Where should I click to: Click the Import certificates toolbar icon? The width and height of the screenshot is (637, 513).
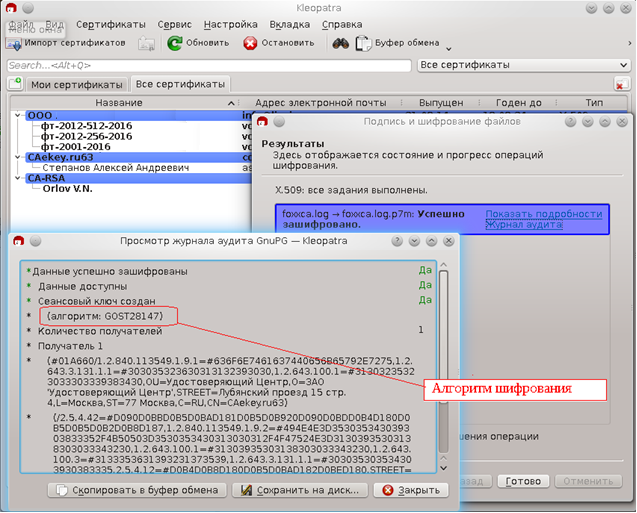[x=13, y=43]
